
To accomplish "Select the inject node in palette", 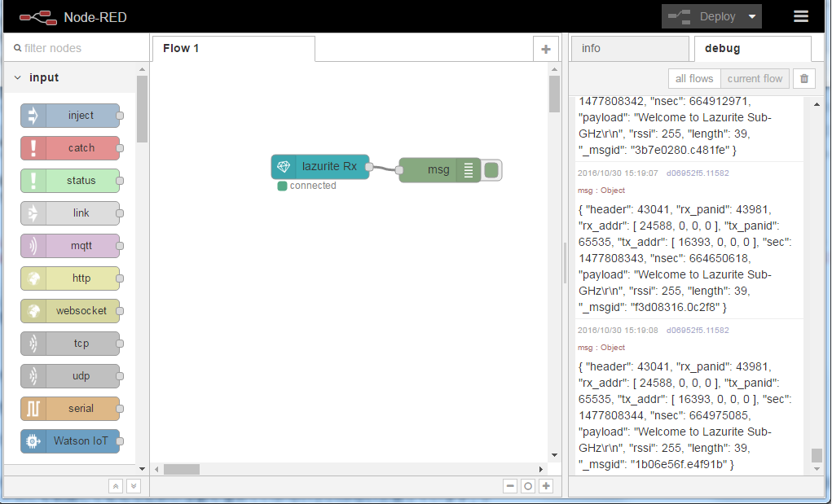I will tap(71, 116).
